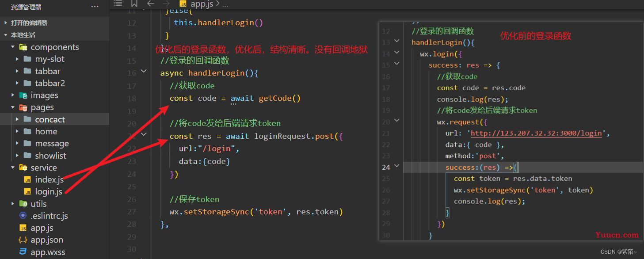Screen dimensions: 644x259
Task: Expand the components folder
Action: tap(12, 47)
